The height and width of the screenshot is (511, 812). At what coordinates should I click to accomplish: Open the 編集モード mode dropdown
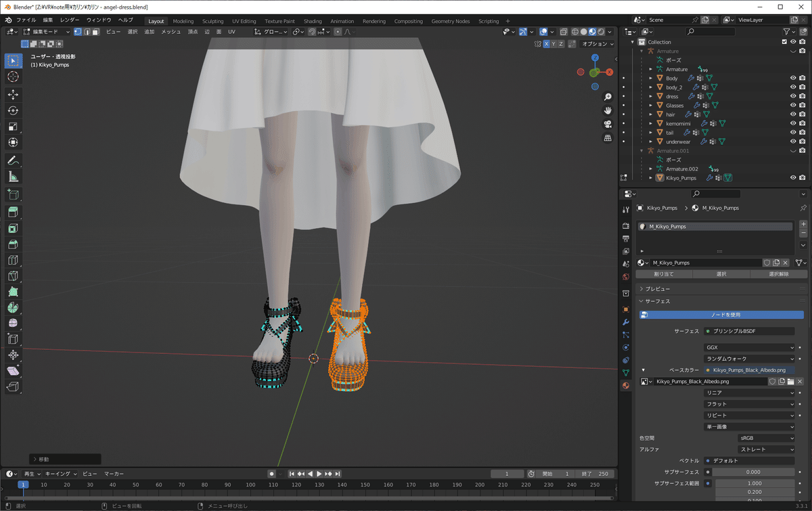47,32
